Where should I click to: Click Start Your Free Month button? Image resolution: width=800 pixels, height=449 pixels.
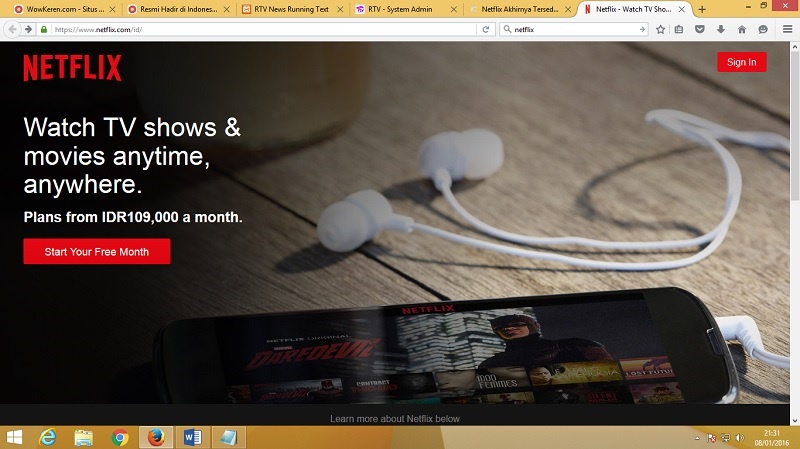coord(96,252)
